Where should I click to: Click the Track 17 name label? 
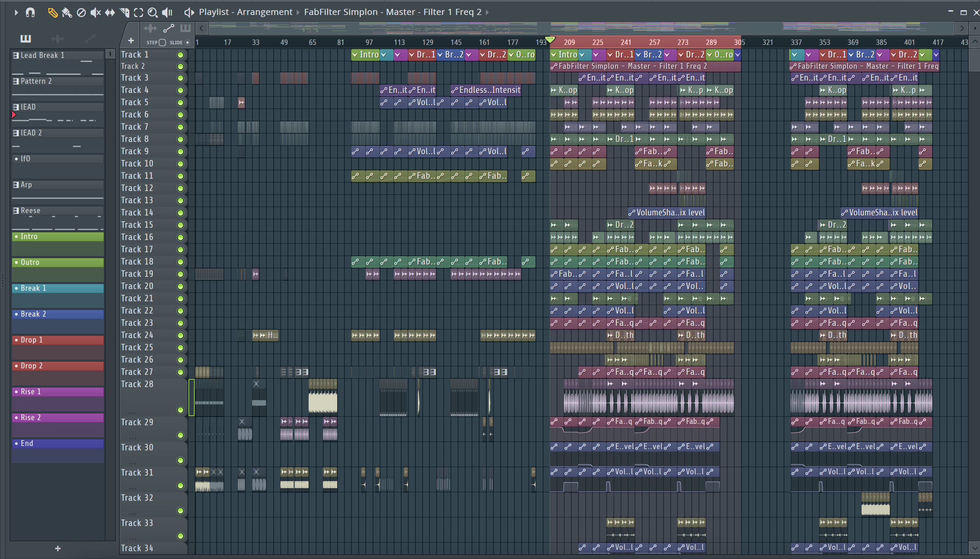pyautogui.click(x=137, y=250)
